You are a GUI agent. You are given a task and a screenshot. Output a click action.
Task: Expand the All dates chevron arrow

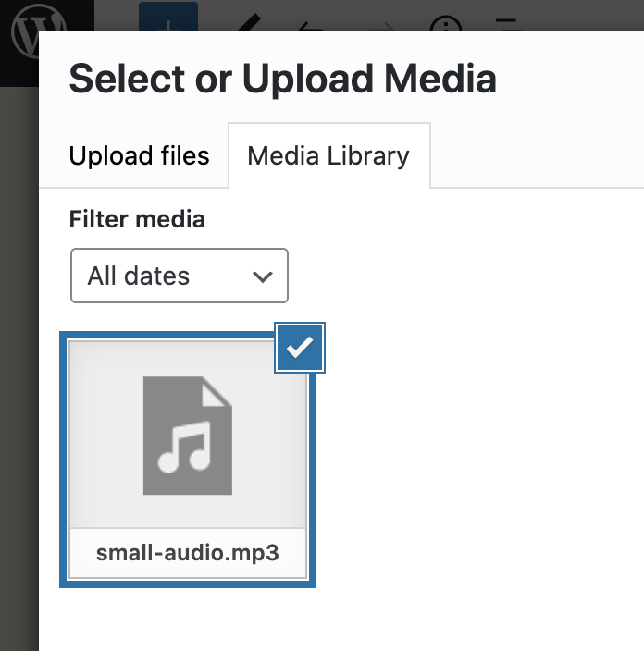pyautogui.click(x=263, y=276)
